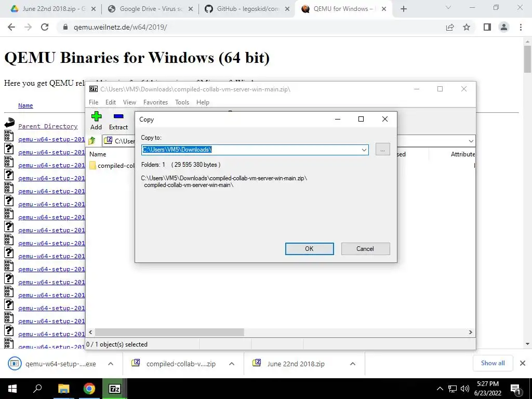
Task: Open a new browser tab
Action: (403, 9)
